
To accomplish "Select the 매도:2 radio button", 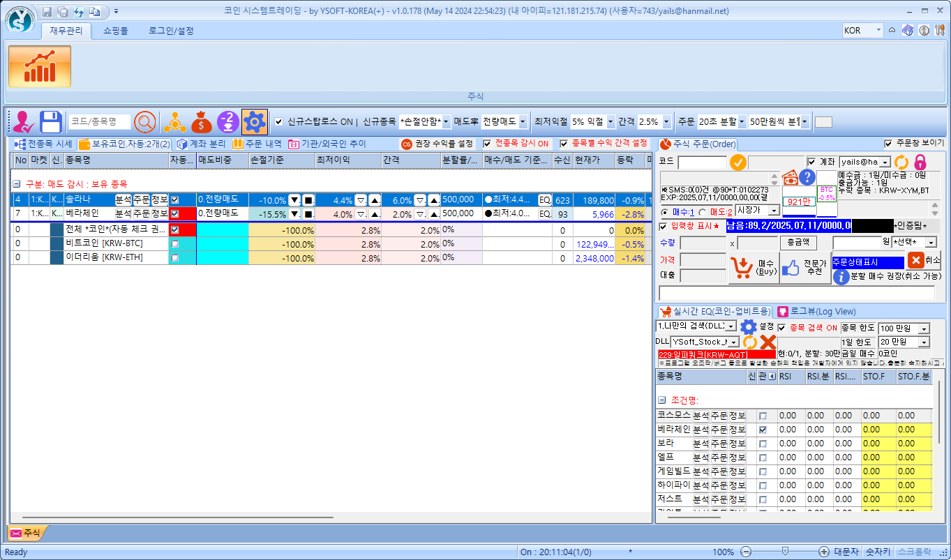I will coord(702,211).
